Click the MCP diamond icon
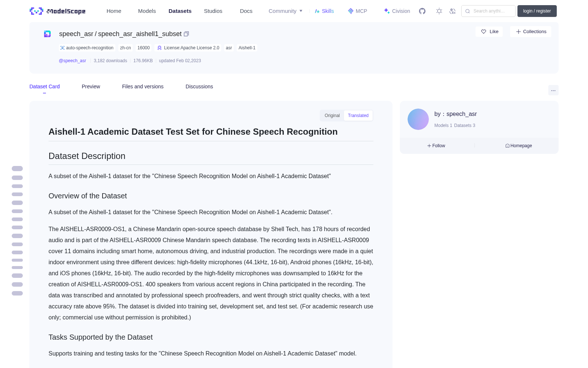 click(x=351, y=11)
